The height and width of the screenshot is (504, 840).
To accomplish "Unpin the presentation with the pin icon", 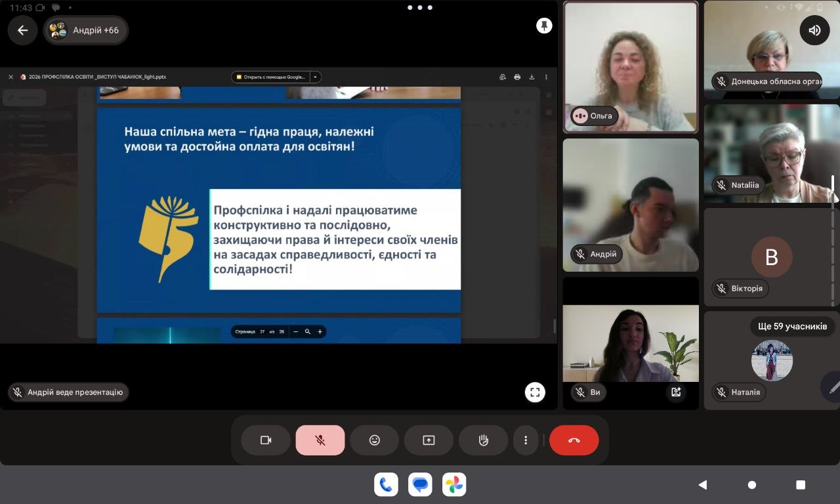I will click(544, 26).
